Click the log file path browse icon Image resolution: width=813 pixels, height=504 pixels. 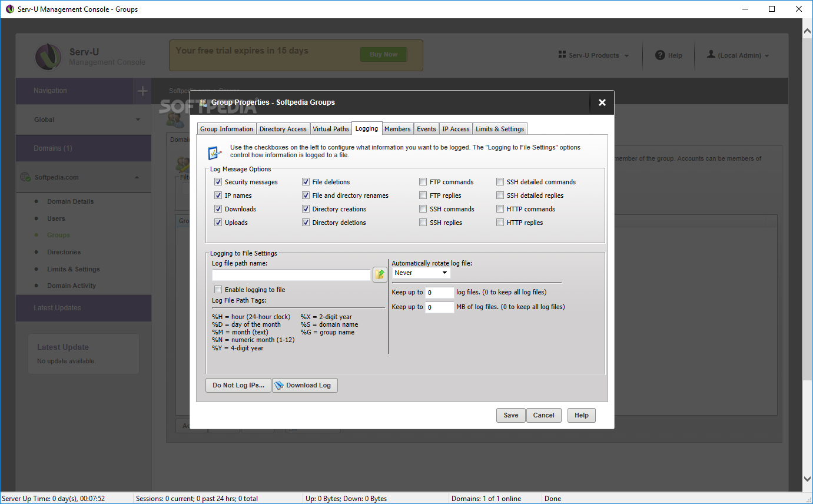(380, 274)
